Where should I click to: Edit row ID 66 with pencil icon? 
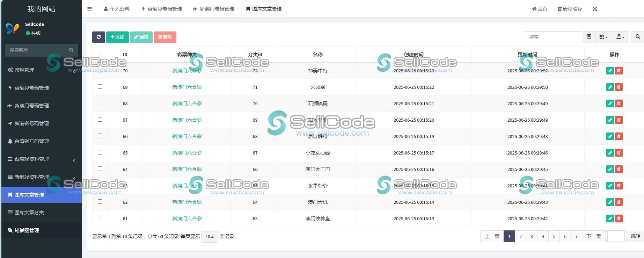tap(610, 136)
